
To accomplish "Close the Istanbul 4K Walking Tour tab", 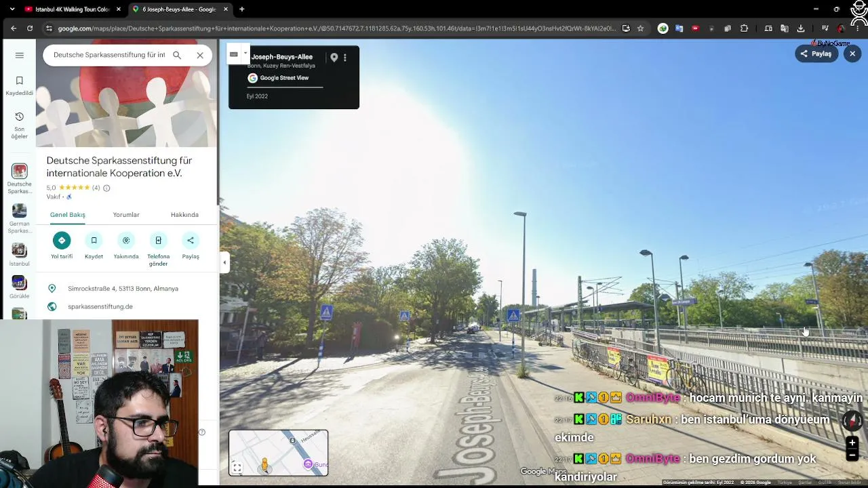I will click(x=119, y=9).
